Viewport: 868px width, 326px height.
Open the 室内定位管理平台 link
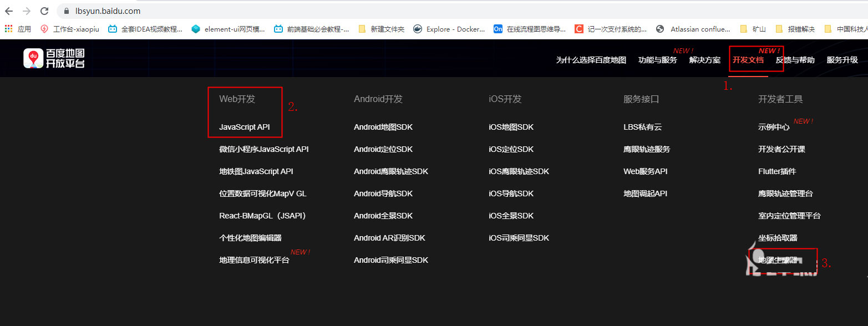[789, 216]
